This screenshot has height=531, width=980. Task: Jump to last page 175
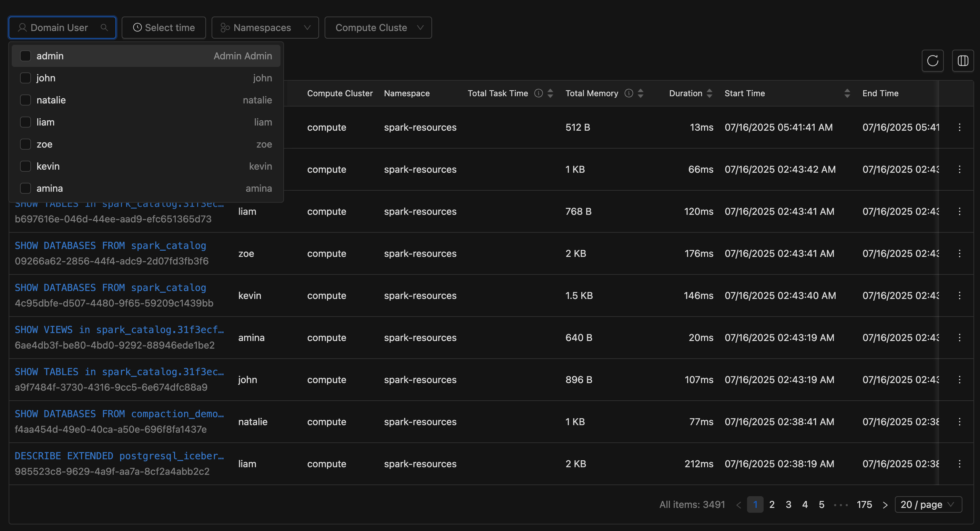click(x=864, y=505)
